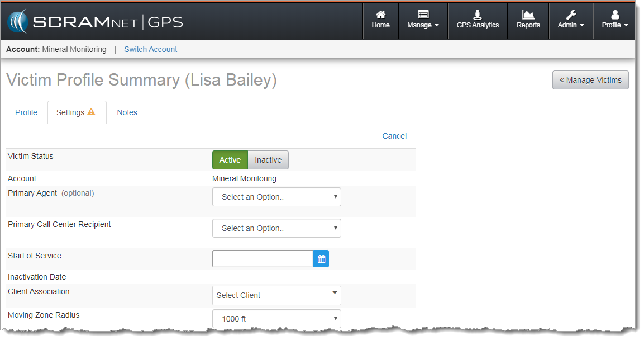Click the Home house icon
The height and width of the screenshot is (340, 644).
pos(380,15)
